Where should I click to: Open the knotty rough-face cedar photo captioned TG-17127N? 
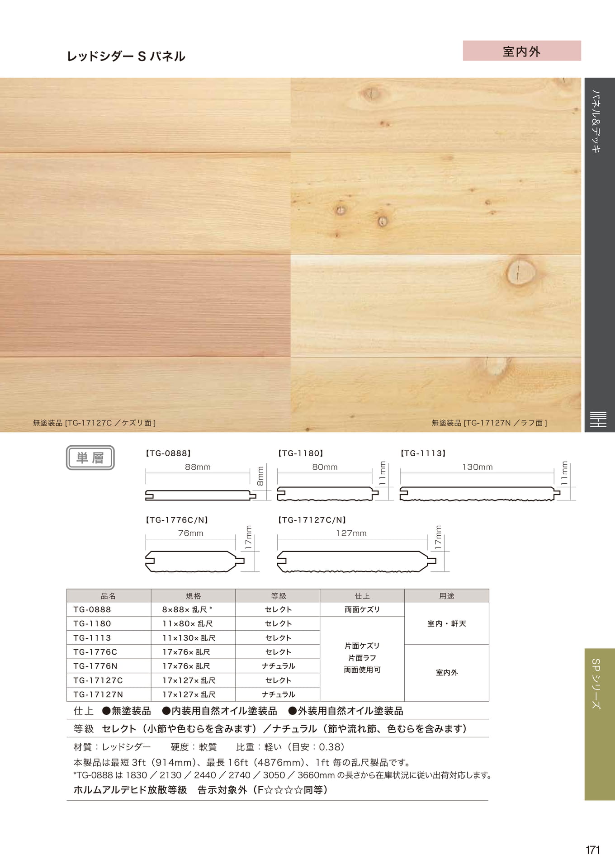pyautogui.click(x=436, y=255)
